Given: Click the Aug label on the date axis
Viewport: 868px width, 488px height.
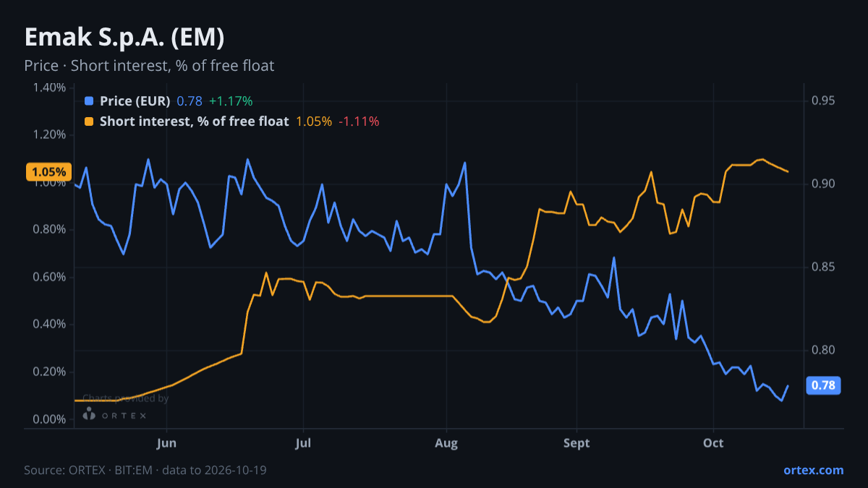Looking at the screenshot, I should tap(446, 442).
